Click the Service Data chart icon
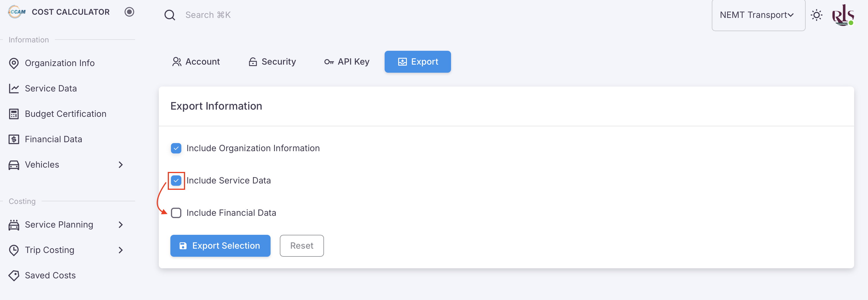 tap(14, 89)
